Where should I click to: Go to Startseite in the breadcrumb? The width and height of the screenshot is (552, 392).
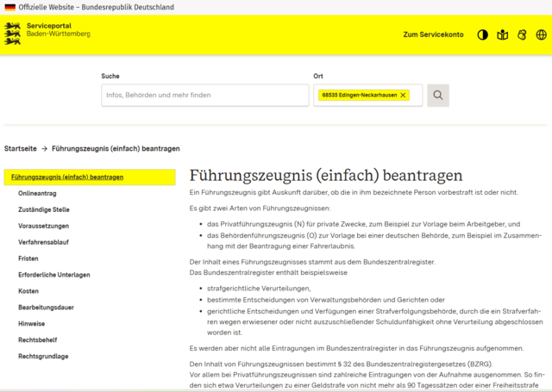20,148
